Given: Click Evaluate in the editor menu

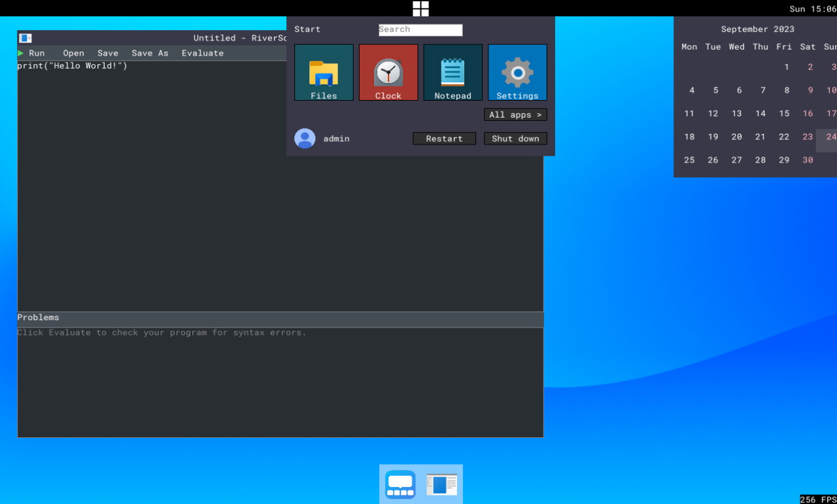Looking at the screenshot, I should click(x=203, y=53).
